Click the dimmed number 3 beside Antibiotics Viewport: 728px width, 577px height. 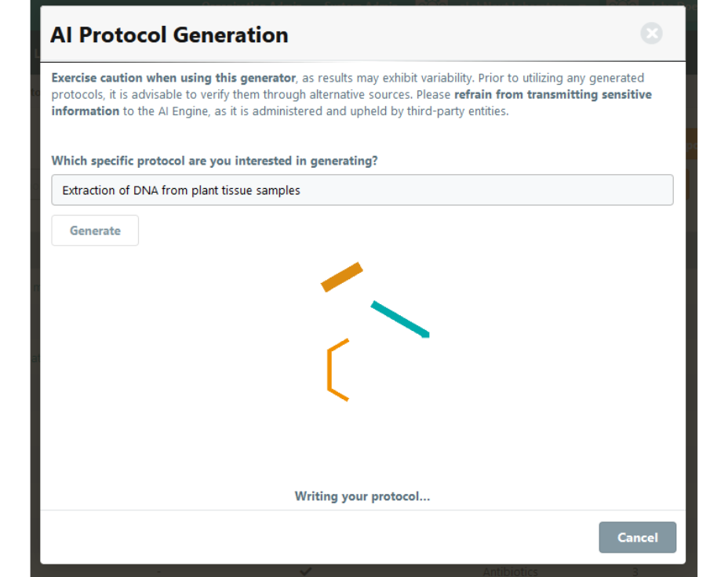click(635, 572)
